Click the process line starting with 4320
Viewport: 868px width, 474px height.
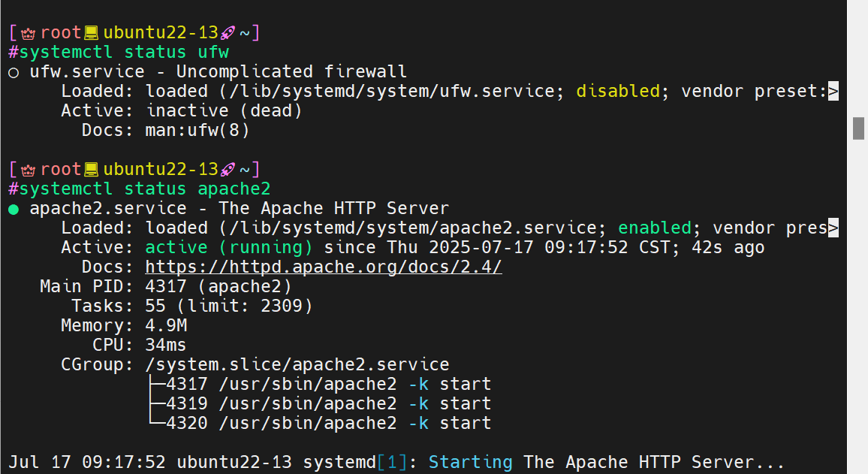coord(328,423)
